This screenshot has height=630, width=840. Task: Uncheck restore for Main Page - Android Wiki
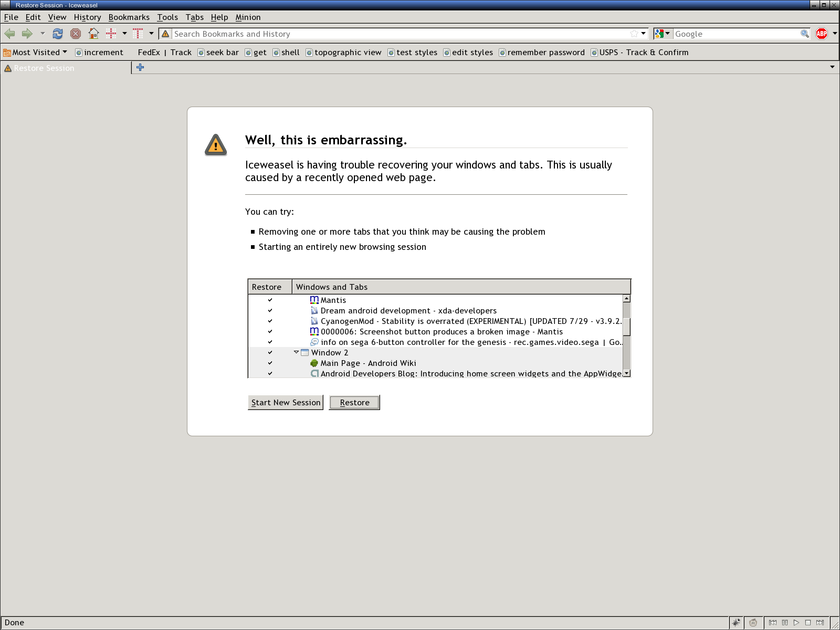tap(270, 363)
